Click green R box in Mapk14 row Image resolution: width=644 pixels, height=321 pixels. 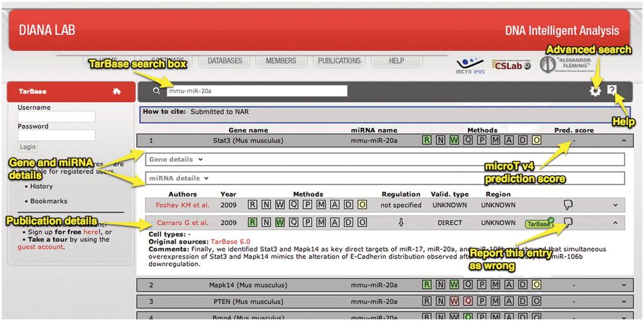pyautogui.click(x=427, y=284)
